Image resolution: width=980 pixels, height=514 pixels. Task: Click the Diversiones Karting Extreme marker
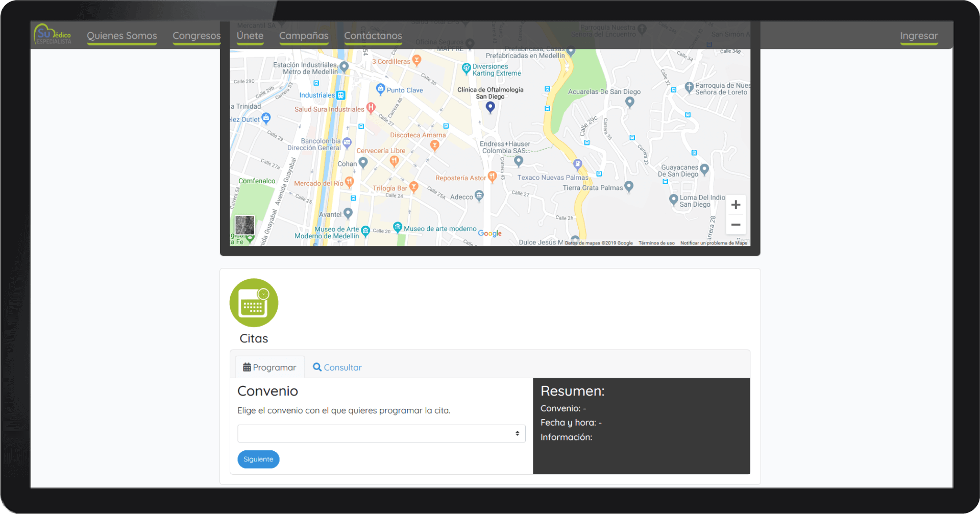tap(466, 68)
